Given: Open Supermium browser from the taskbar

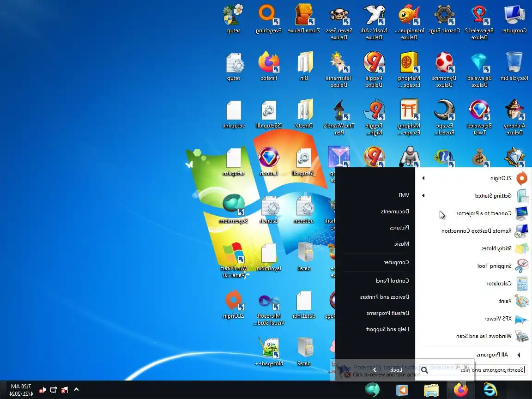Looking at the screenshot, I should [x=372, y=389].
